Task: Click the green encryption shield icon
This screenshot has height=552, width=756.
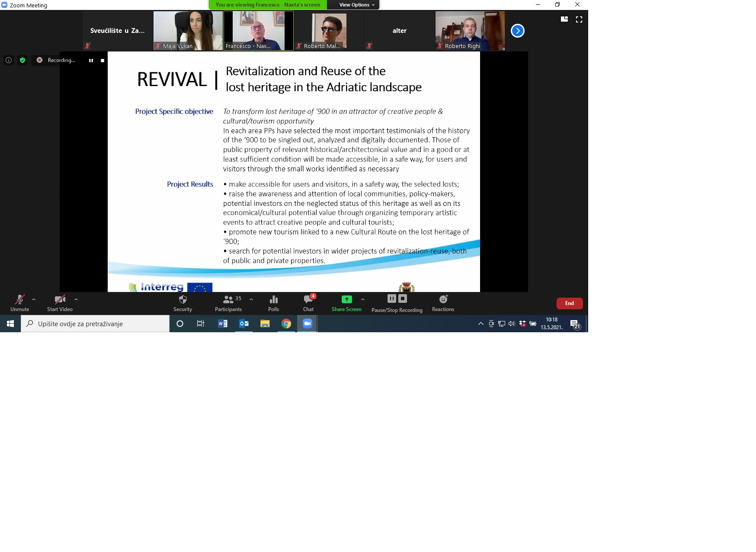Action: pos(22,60)
